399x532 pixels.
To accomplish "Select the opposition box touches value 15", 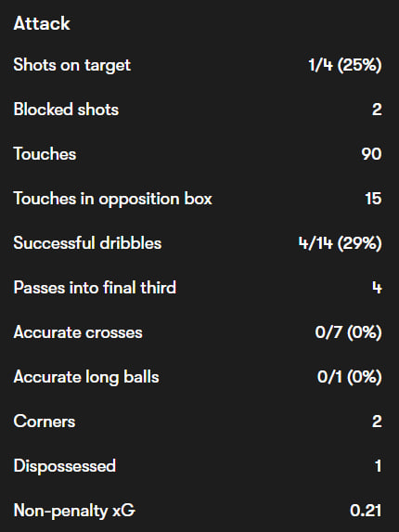I will click(374, 199).
